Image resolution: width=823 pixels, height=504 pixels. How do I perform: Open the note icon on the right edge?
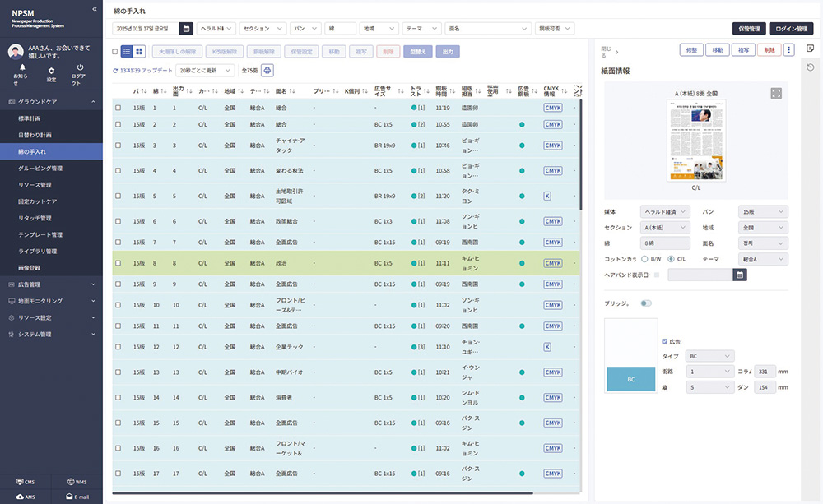point(811,49)
